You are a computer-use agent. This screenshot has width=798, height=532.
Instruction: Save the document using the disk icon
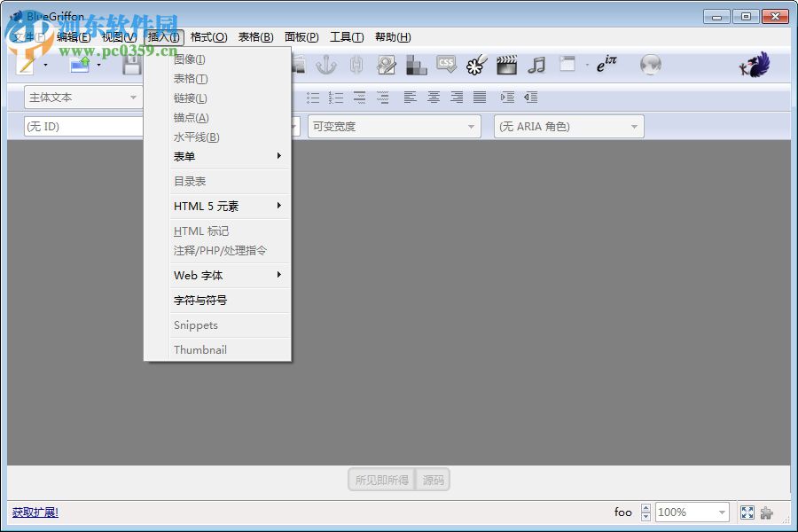[131, 64]
